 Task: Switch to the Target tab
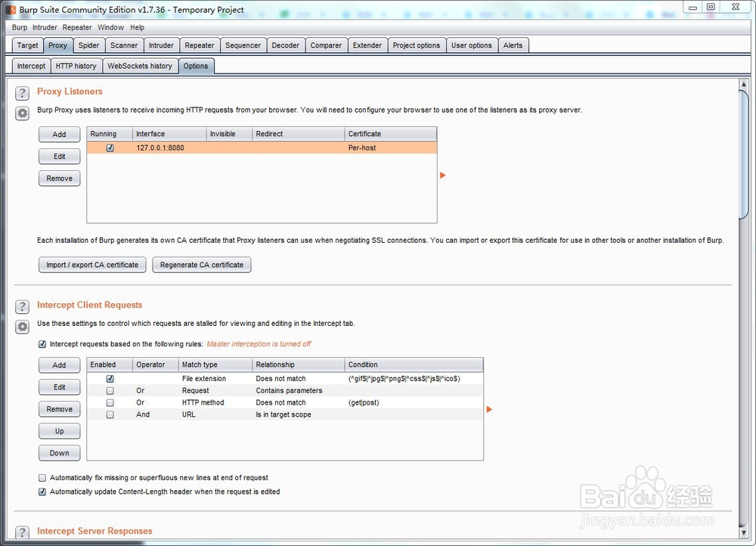[27, 45]
